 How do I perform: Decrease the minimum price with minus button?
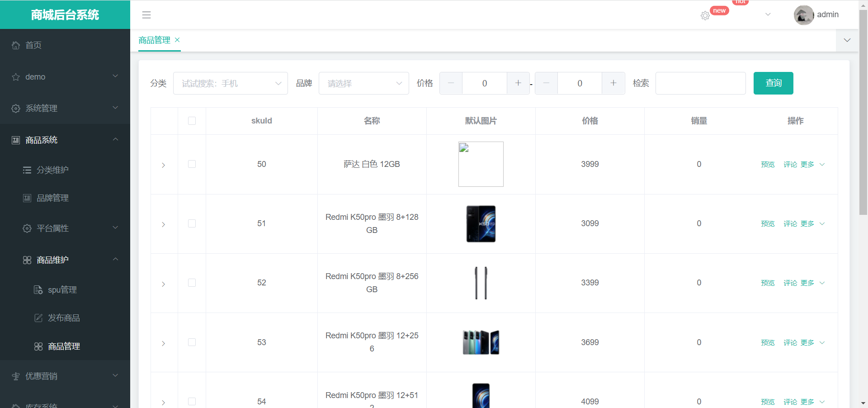(x=451, y=83)
